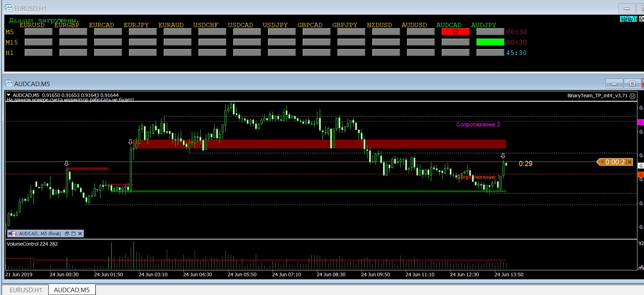Viewport: 644px width, 295px height.
Task: Click the chart icon in the AUDCAD,M5 title bar
Action: pyautogui.click(x=9, y=84)
